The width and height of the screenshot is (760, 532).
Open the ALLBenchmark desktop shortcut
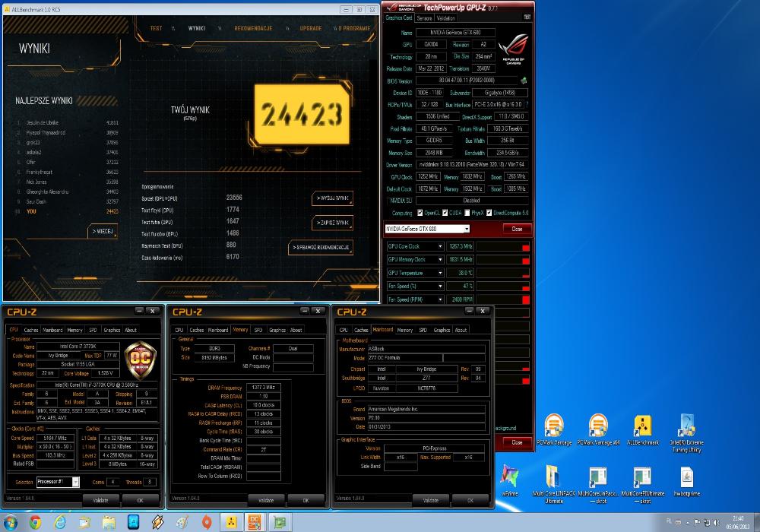point(643,429)
